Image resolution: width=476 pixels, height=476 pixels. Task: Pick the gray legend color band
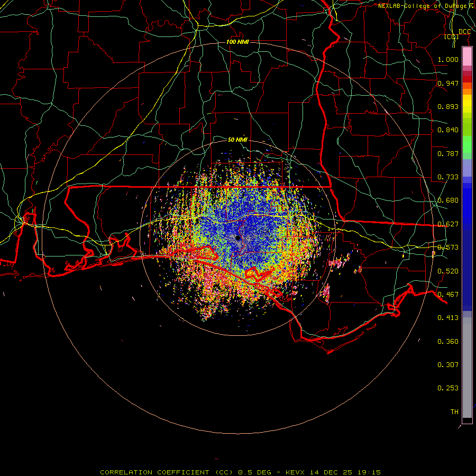point(467,368)
